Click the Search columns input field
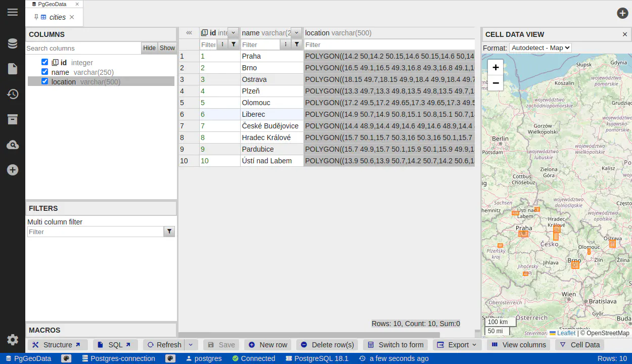632x364 pixels. coord(83,48)
